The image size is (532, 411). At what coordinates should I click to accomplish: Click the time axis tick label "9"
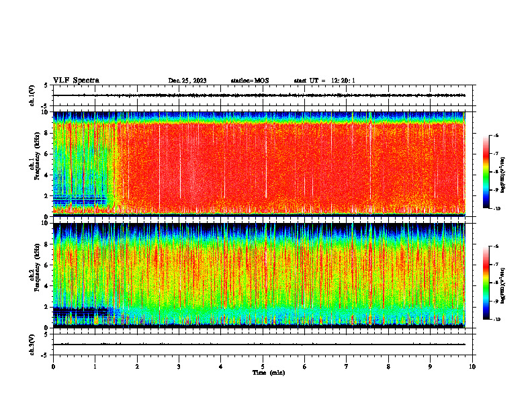click(x=430, y=367)
